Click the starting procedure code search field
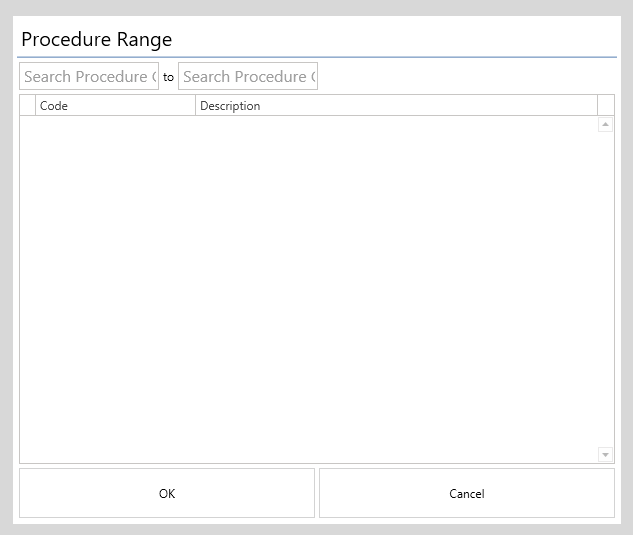Screen dimensions: 633x535 click(x=89, y=76)
